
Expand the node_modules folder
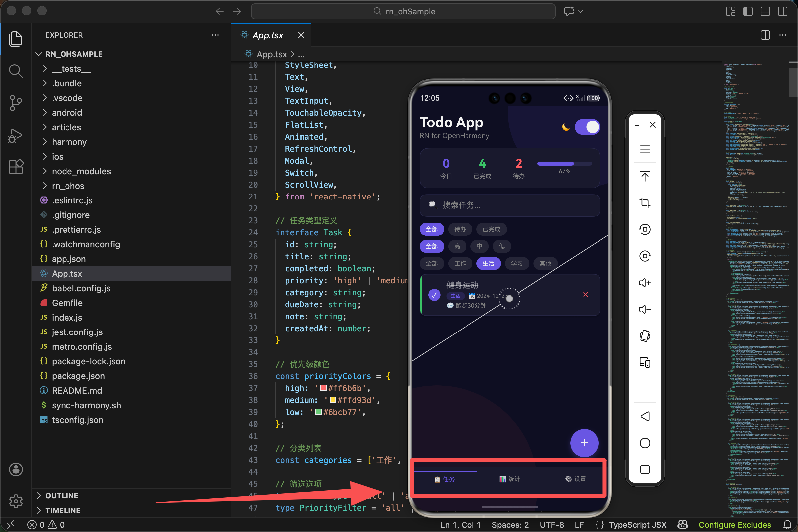pos(81,171)
